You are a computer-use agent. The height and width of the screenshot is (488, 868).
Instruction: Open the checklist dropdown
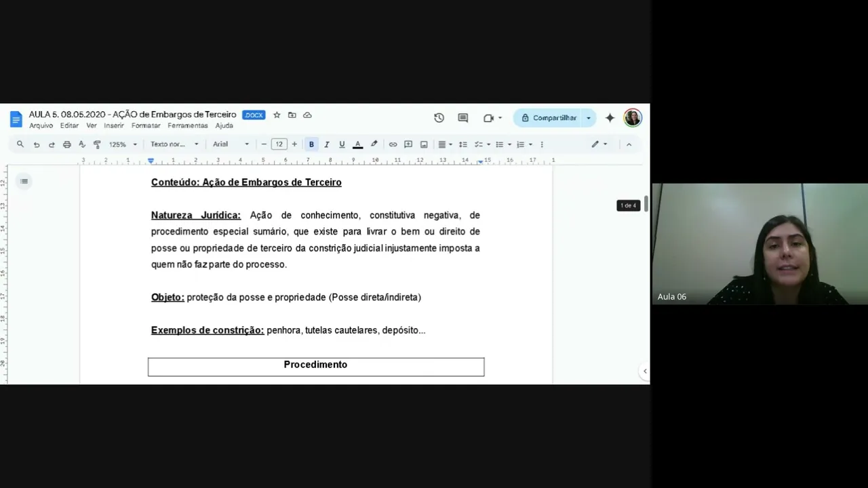pos(481,144)
